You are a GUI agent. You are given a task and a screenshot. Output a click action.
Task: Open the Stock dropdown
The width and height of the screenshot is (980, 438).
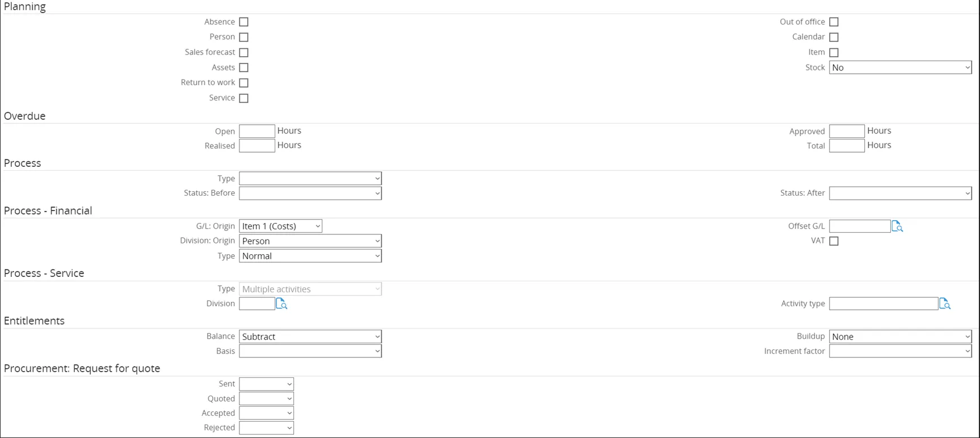click(x=900, y=68)
